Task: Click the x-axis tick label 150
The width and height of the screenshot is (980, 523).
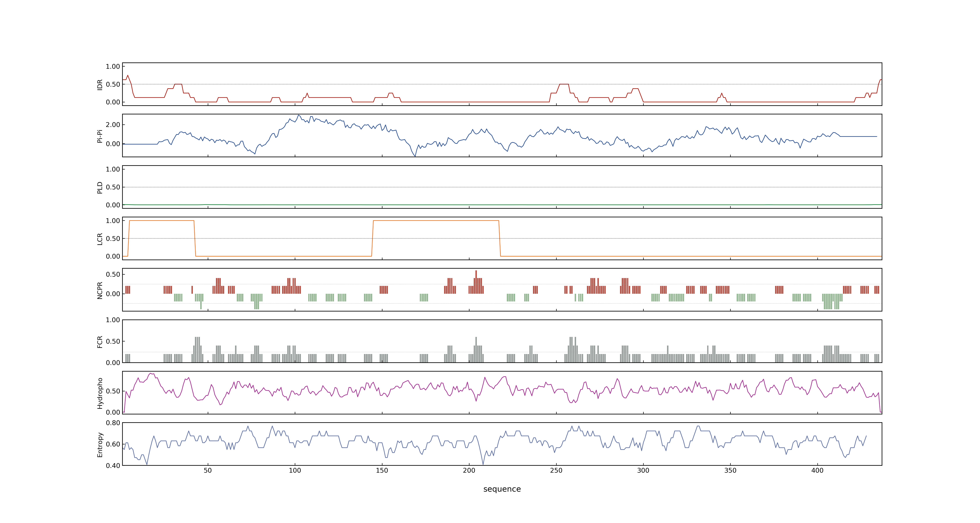Action: [x=382, y=470]
